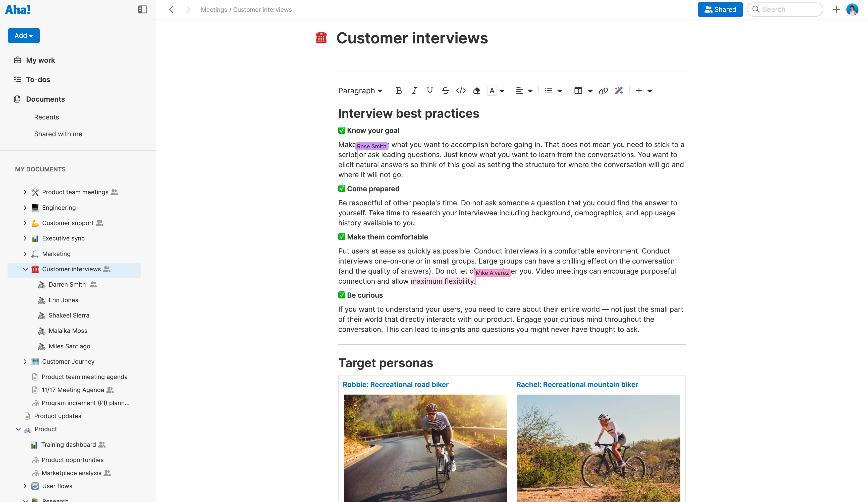Viewport: 868px width, 502px height.
Task: Toggle the left sidebar panel
Action: point(142,9)
